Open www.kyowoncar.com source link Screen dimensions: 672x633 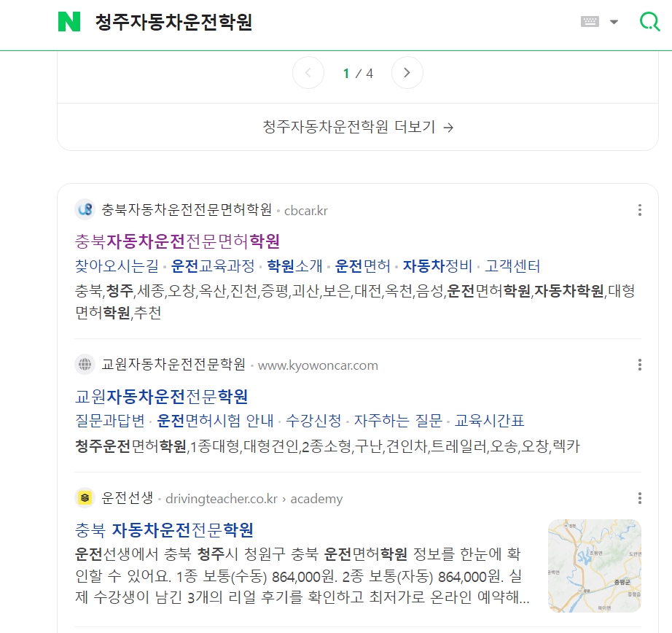(x=318, y=365)
